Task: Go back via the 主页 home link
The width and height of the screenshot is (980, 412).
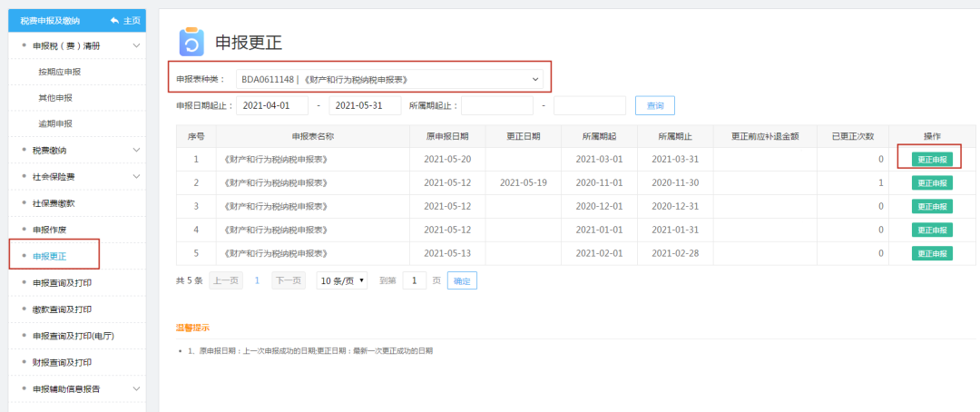Action: pyautogui.click(x=125, y=21)
